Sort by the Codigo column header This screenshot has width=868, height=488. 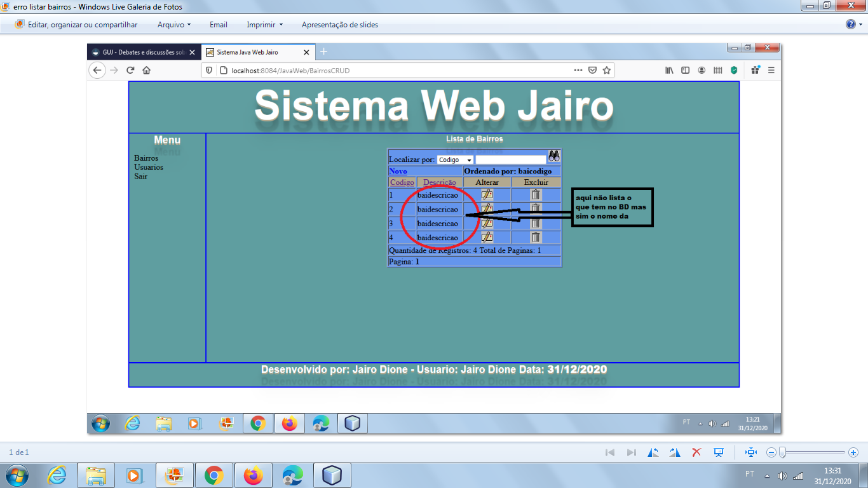[x=402, y=182]
